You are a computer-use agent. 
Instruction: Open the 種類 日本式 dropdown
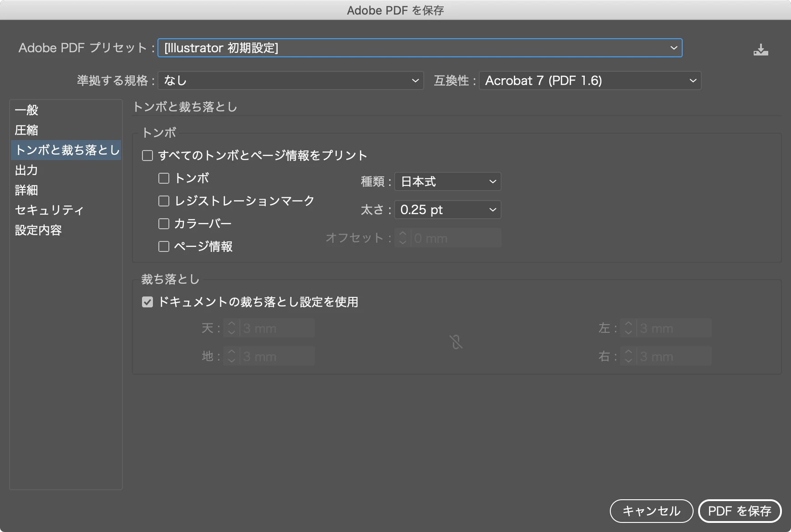(448, 181)
